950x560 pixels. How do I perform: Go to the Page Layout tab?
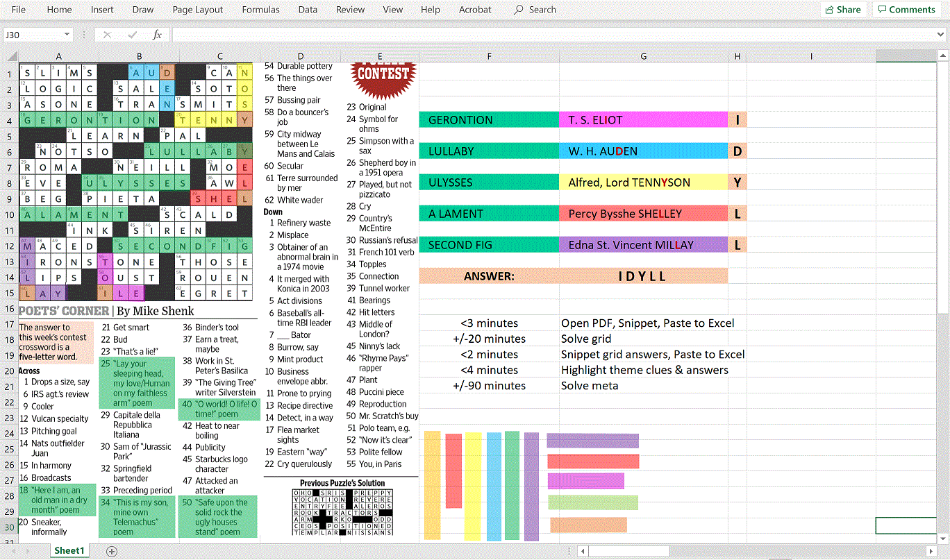[x=198, y=10]
